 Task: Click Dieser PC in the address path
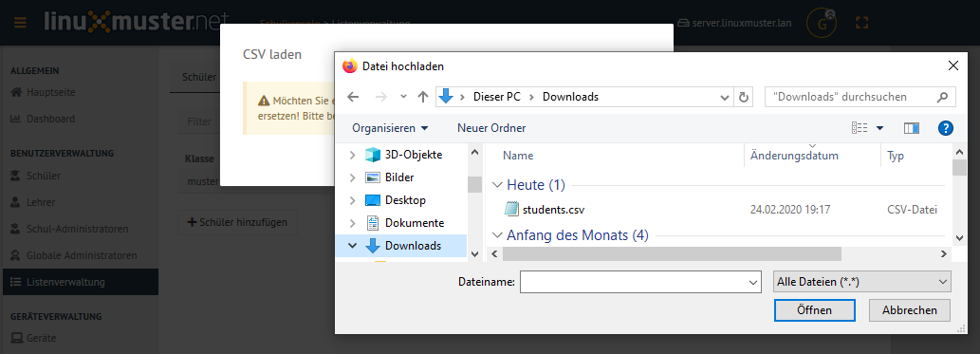pyautogui.click(x=497, y=97)
